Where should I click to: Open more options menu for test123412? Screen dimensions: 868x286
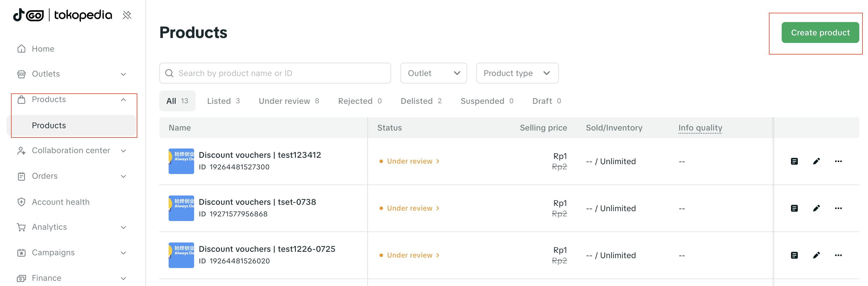pyautogui.click(x=838, y=161)
